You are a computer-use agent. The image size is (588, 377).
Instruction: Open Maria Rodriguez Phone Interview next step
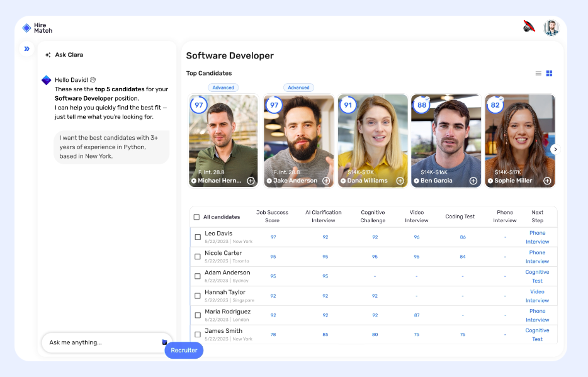coord(537,315)
